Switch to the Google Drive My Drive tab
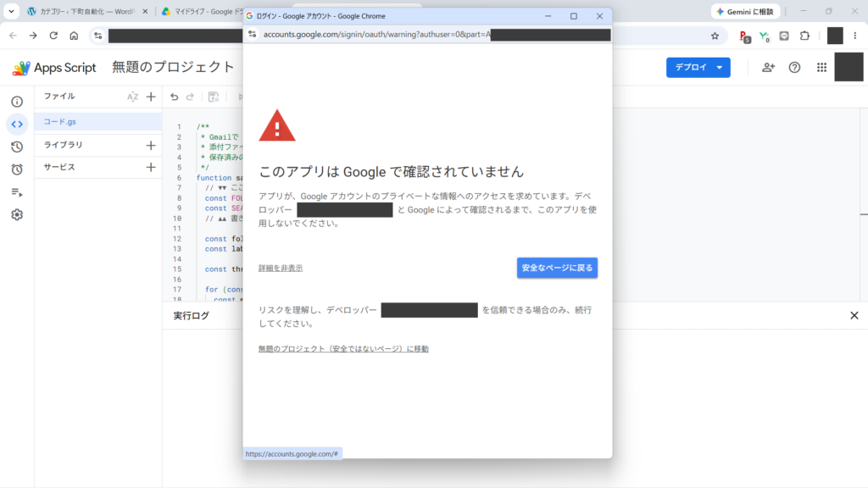The image size is (868, 488). [203, 11]
